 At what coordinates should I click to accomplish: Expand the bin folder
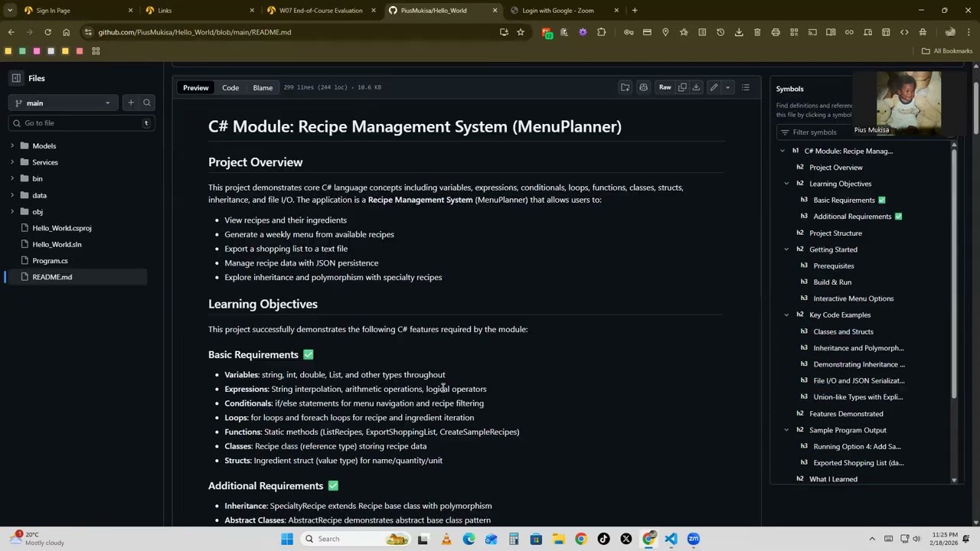[x=12, y=178]
